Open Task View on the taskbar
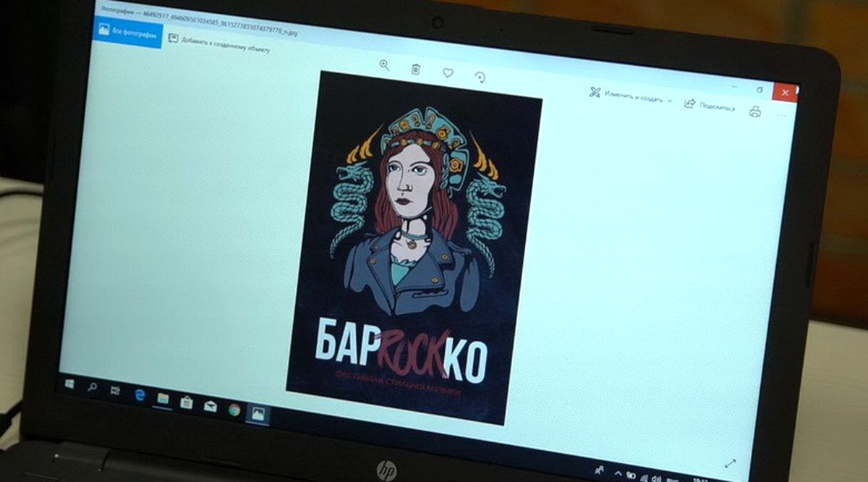Viewport: 868px width, 482px height. pyautogui.click(x=114, y=391)
